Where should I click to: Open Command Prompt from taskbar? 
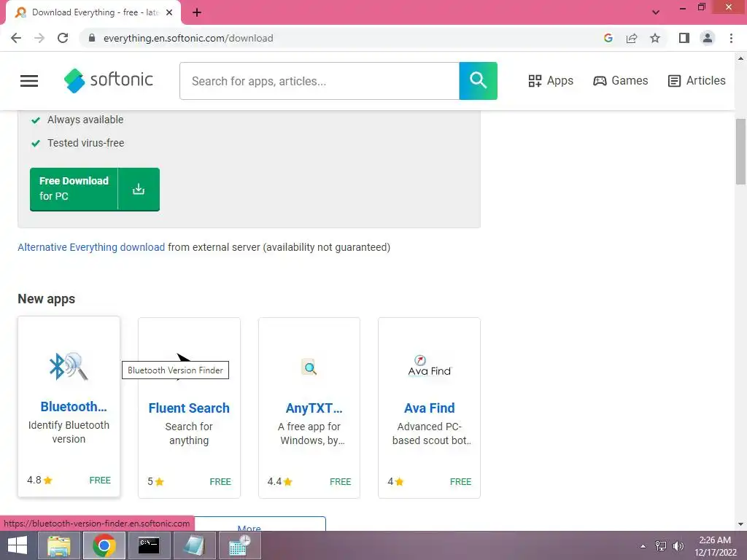coord(149,545)
